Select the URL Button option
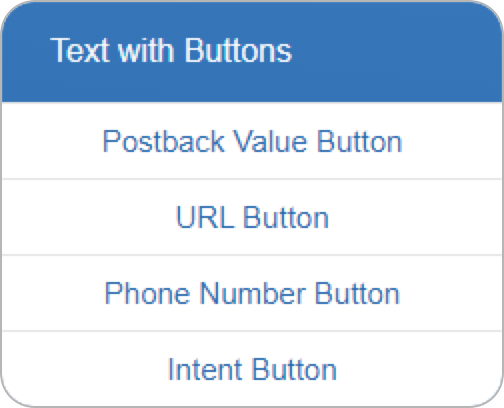This screenshot has width=504, height=408. click(252, 217)
